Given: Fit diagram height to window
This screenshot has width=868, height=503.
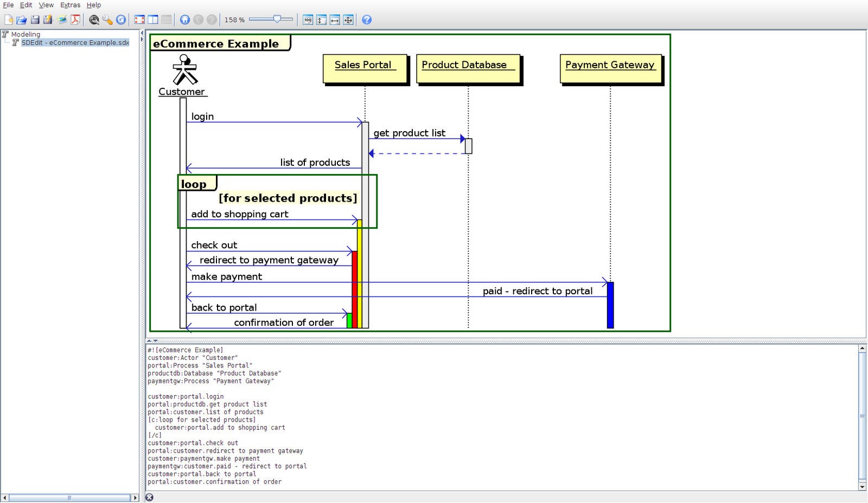Looking at the screenshot, I should [321, 20].
